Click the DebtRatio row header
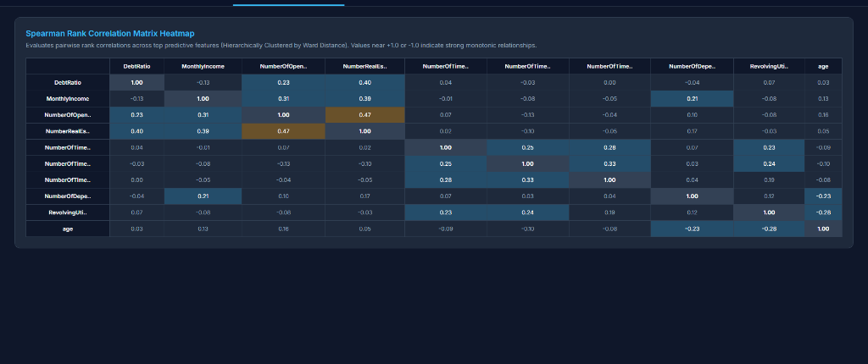The width and height of the screenshot is (868, 364). pos(68,82)
